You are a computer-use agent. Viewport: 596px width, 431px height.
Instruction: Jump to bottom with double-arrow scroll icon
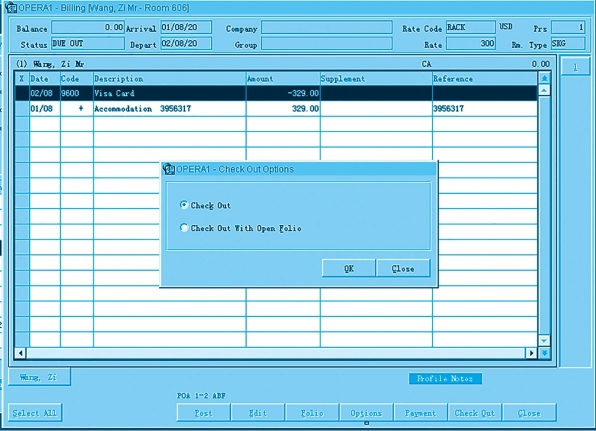point(544,353)
